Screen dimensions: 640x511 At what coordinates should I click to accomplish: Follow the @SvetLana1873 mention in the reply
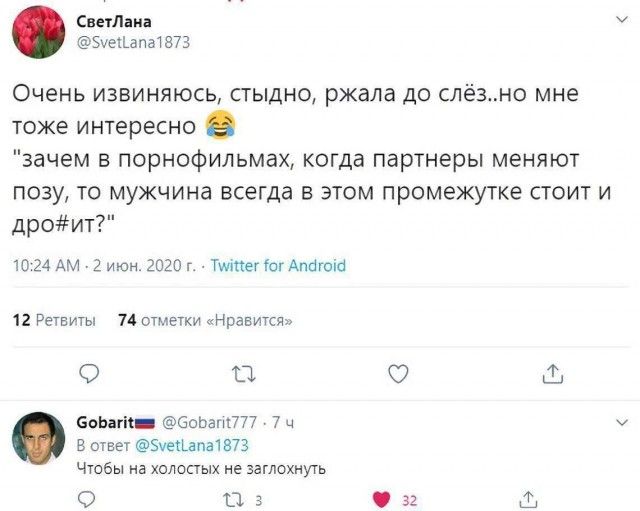point(191,445)
